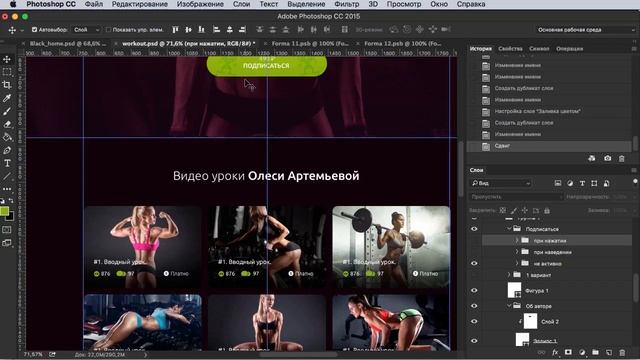Click the barbell squat video thumbnail
The height and width of the screenshot is (360, 640).
391,247
